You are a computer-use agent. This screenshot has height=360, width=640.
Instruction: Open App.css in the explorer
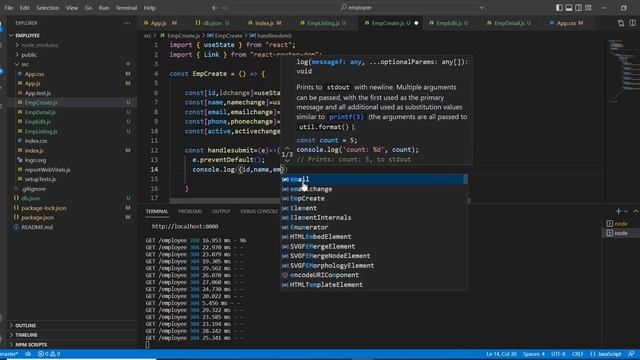[x=34, y=74]
